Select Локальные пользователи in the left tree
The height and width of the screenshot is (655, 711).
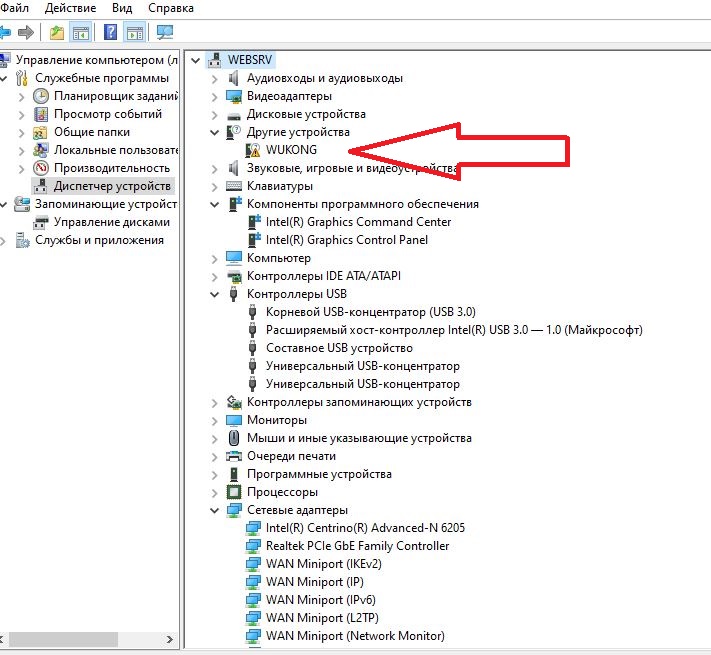116,150
